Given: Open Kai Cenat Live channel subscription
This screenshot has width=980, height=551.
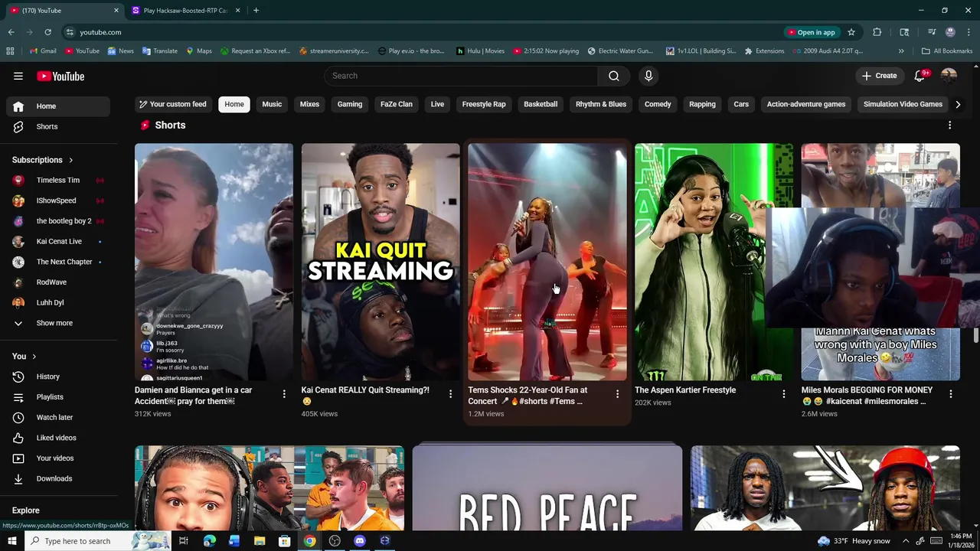Looking at the screenshot, I should pos(58,241).
